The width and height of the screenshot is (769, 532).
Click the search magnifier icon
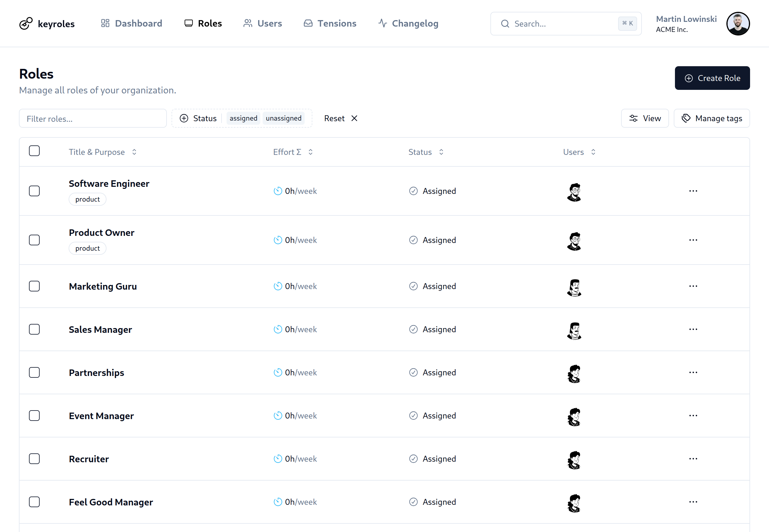(x=505, y=23)
